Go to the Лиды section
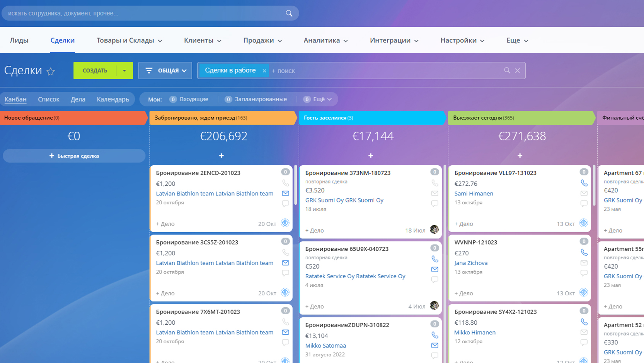The width and height of the screenshot is (644, 363). 19,40
